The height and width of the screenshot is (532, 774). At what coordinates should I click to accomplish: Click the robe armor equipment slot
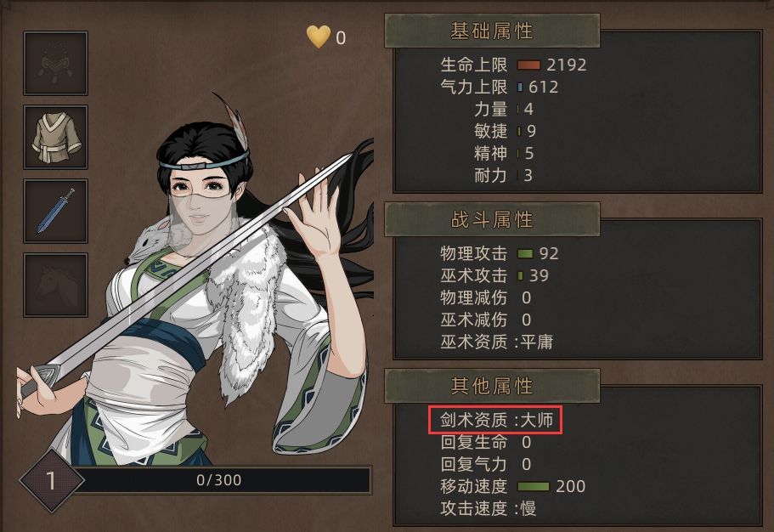coord(55,137)
